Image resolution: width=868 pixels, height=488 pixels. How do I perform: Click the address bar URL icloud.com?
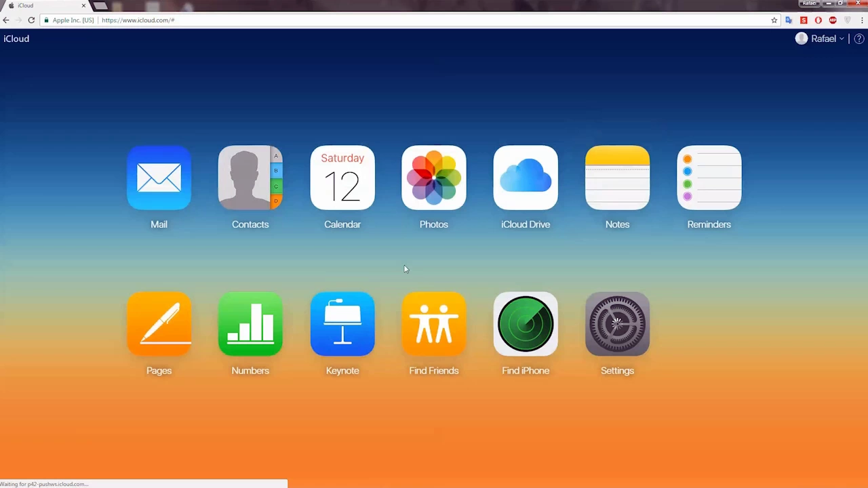pos(138,20)
